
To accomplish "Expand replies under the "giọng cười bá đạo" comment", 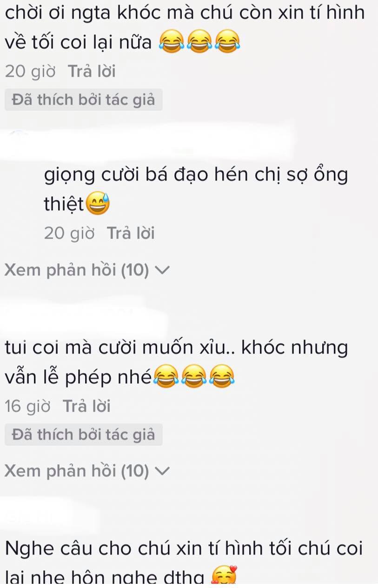I will click(x=87, y=270).
